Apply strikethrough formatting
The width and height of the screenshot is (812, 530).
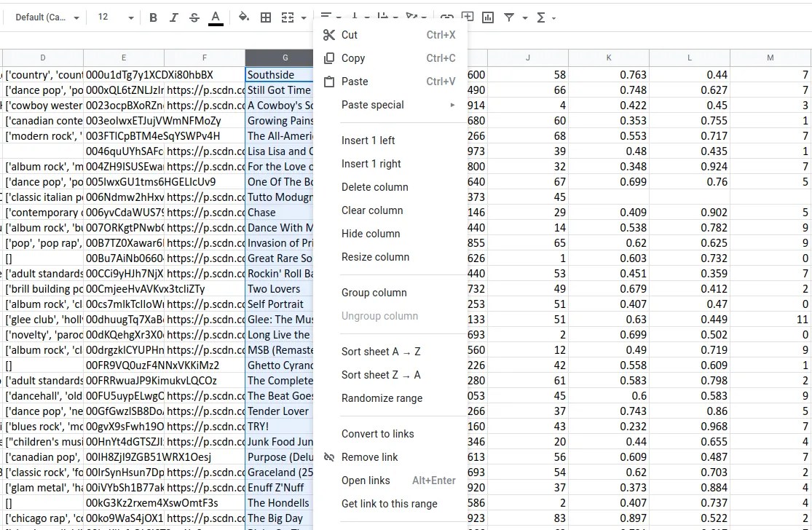click(194, 17)
